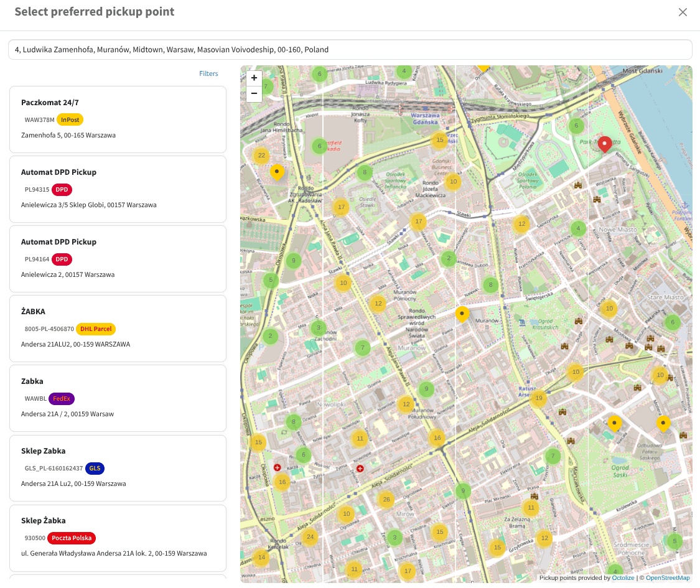Click the yellow pin left of Ogród Saski pin pair

(x=614, y=423)
